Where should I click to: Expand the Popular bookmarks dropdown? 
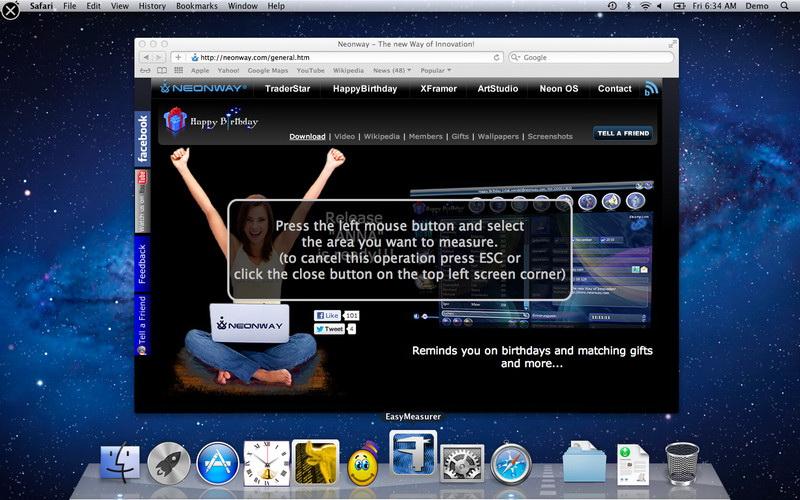coord(435,71)
